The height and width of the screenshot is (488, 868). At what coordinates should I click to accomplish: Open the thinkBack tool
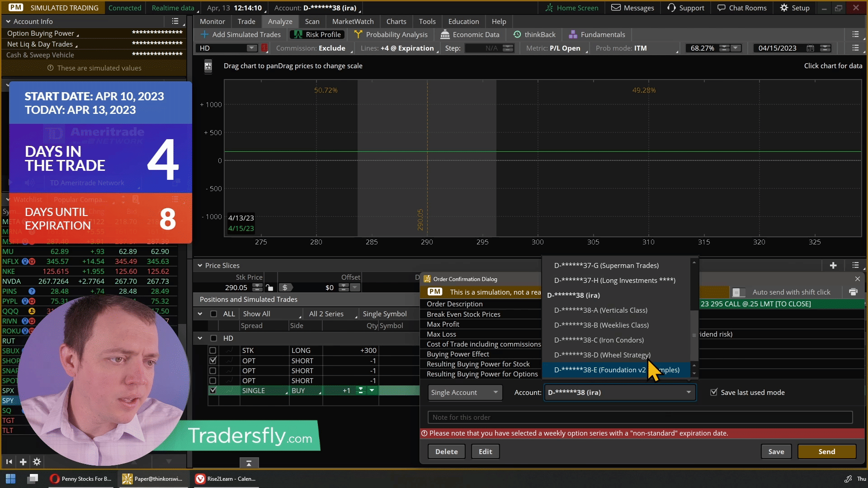534,34
